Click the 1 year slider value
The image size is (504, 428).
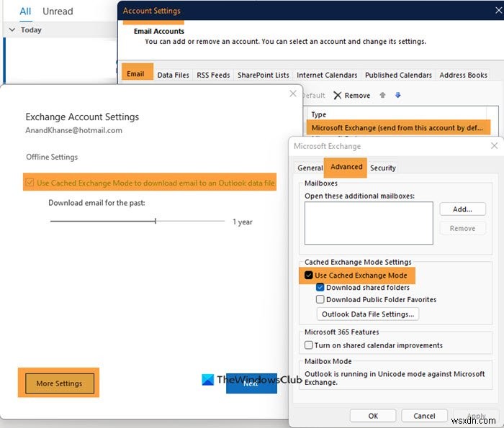coord(243,222)
